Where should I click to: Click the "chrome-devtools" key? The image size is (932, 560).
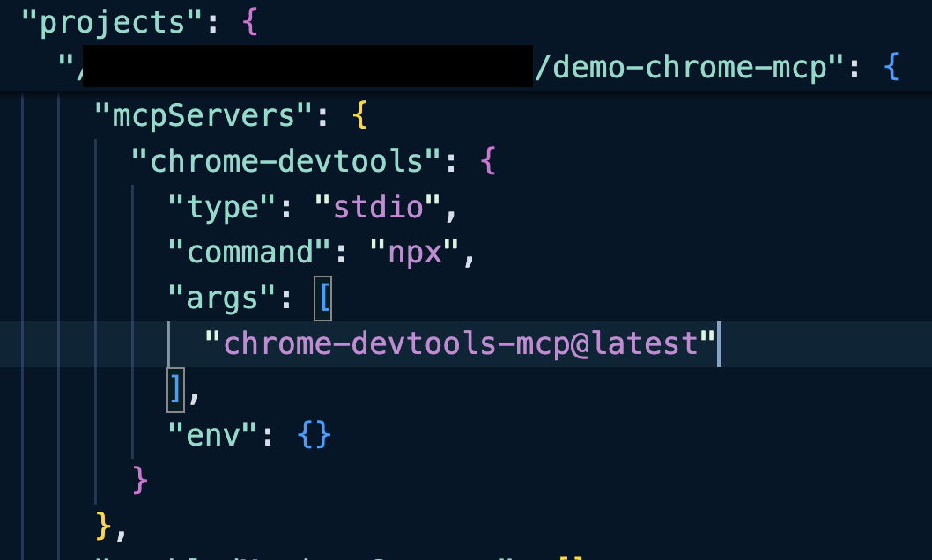tap(286, 161)
